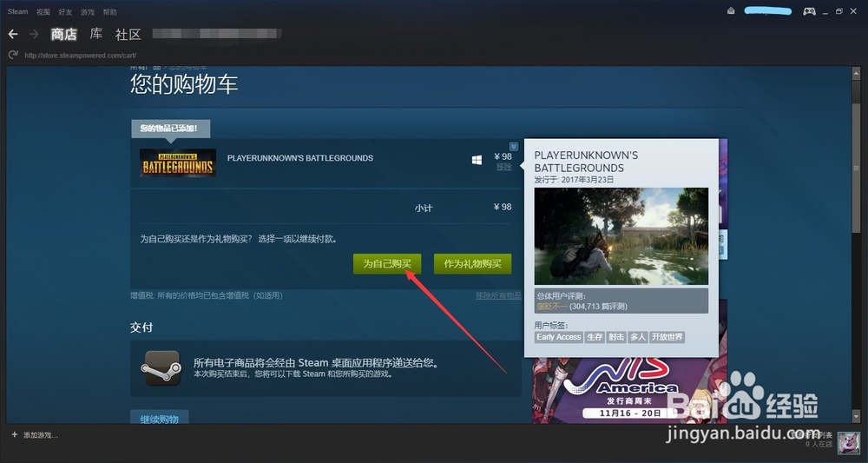Click the 交付 heading

point(141,327)
